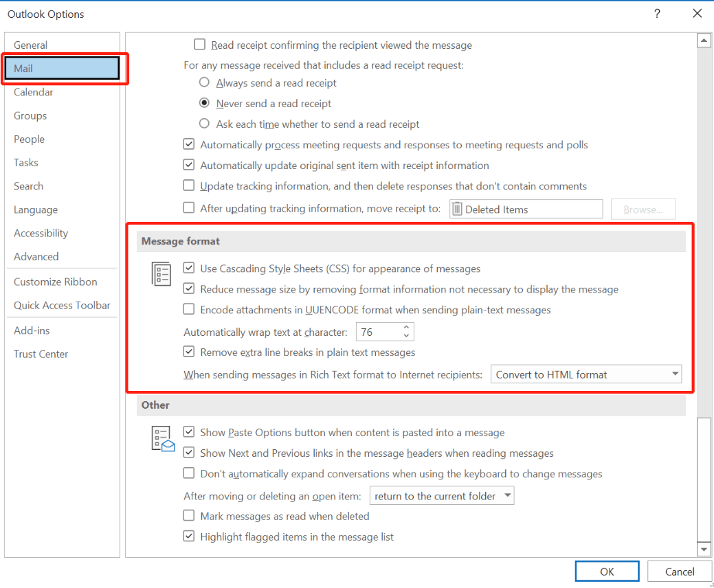The image size is (714, 588).
Task: Enable Don't automatically expand conversations checkbox
Action: pyautogui.click(x=188, y=473)
